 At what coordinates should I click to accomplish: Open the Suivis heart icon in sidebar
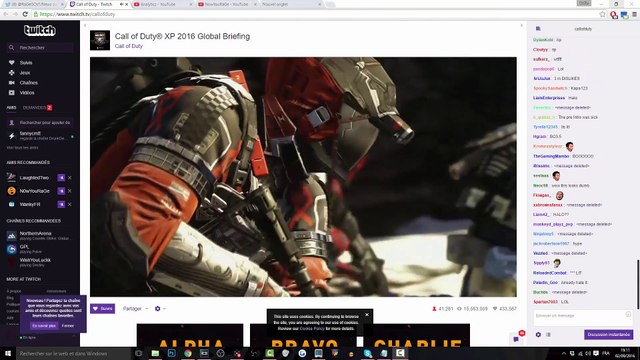(x=11, y=62)
